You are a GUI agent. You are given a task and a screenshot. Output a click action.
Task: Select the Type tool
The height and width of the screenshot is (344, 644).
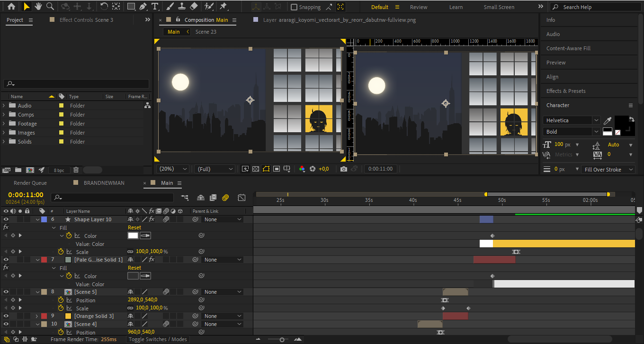point(155,7)
